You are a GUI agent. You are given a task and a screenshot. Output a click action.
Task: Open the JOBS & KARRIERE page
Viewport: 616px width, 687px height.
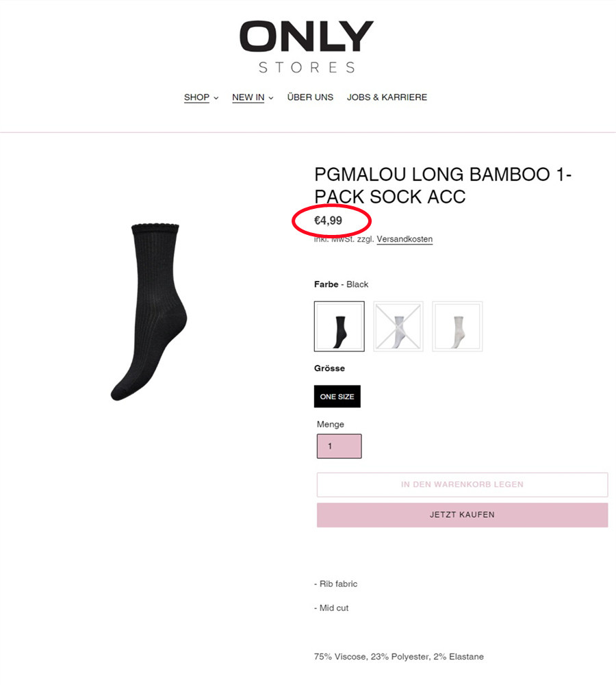pos(387,97)
